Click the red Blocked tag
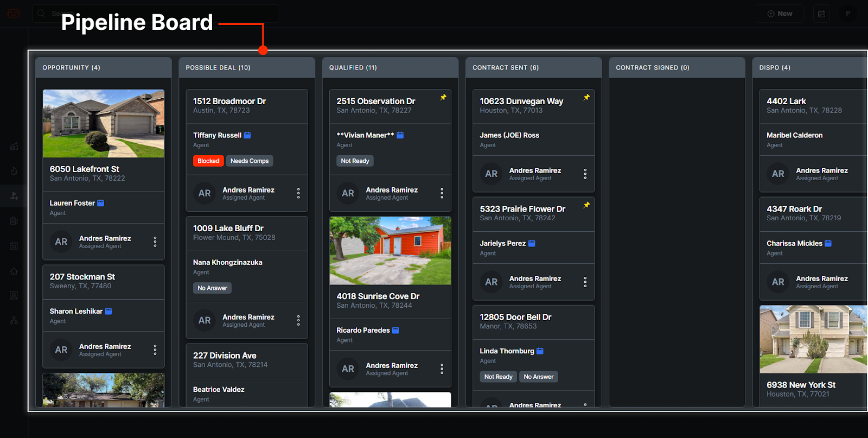Image resolution: width=868 pixels, height=438 pixels. (208, 161)
